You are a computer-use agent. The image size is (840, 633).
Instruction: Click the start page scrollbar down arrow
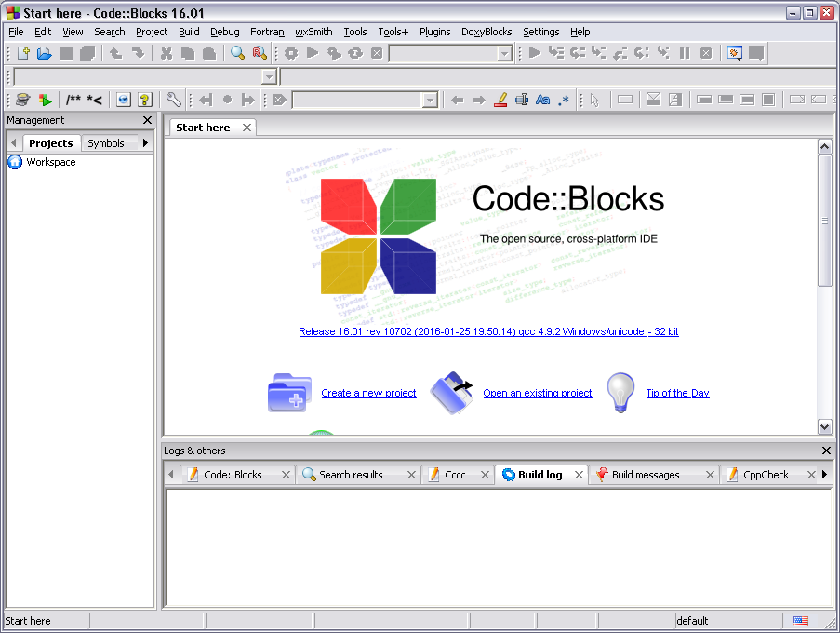pyautogui.click(x=824, y=427)
